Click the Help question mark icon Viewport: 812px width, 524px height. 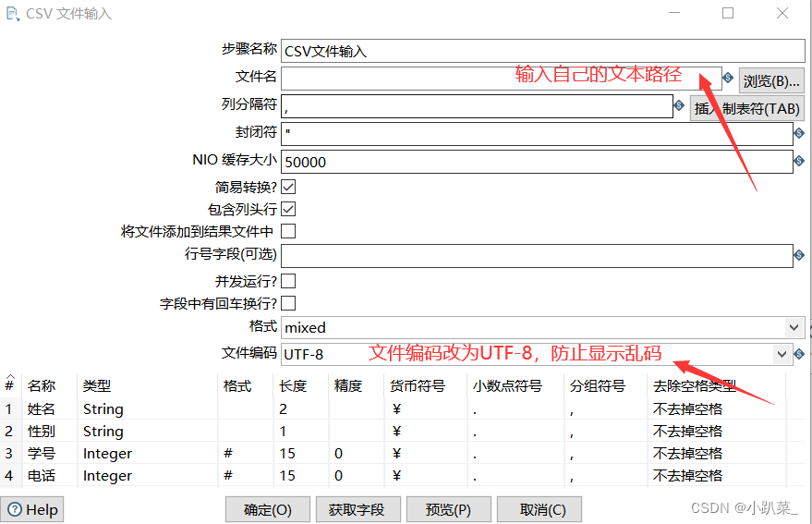click(x=15, y=510)
